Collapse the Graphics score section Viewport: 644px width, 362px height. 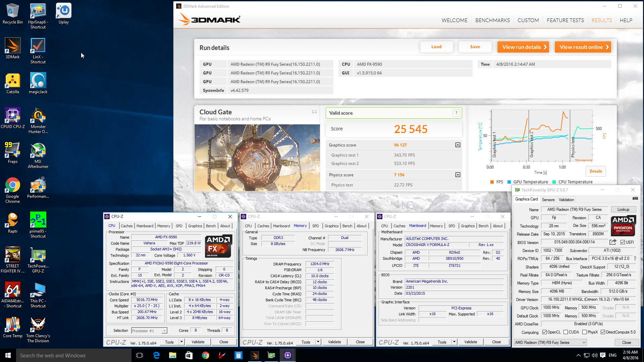point(458,145)
